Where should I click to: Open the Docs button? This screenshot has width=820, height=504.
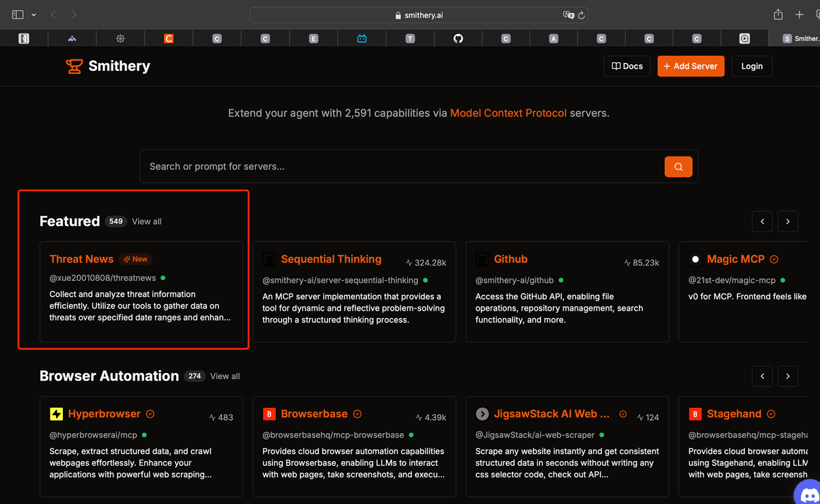point(627,66)
